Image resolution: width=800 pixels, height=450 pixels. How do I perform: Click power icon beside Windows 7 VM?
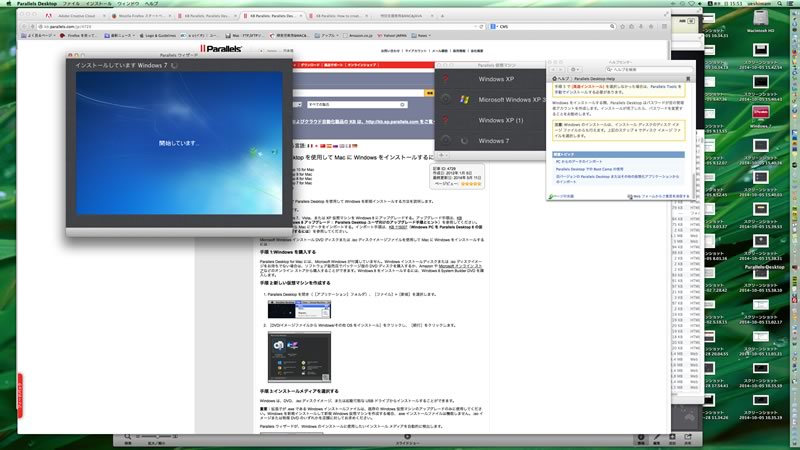click(445, 140)
